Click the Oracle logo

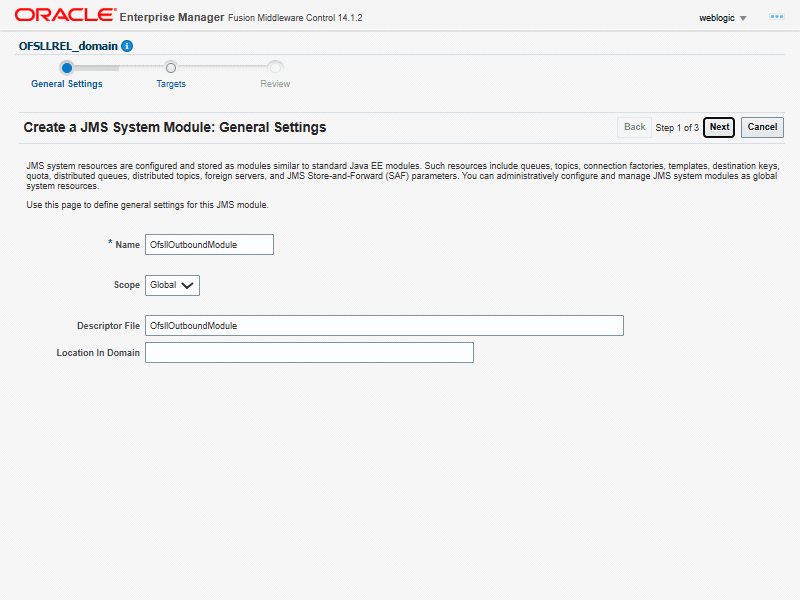65,15
